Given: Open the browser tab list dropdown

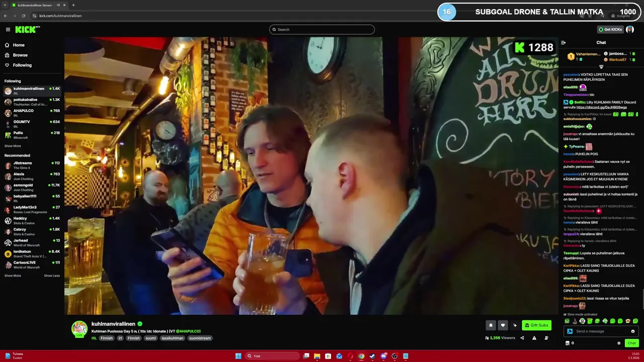Looking at the screenshot, I should (5, 5).
